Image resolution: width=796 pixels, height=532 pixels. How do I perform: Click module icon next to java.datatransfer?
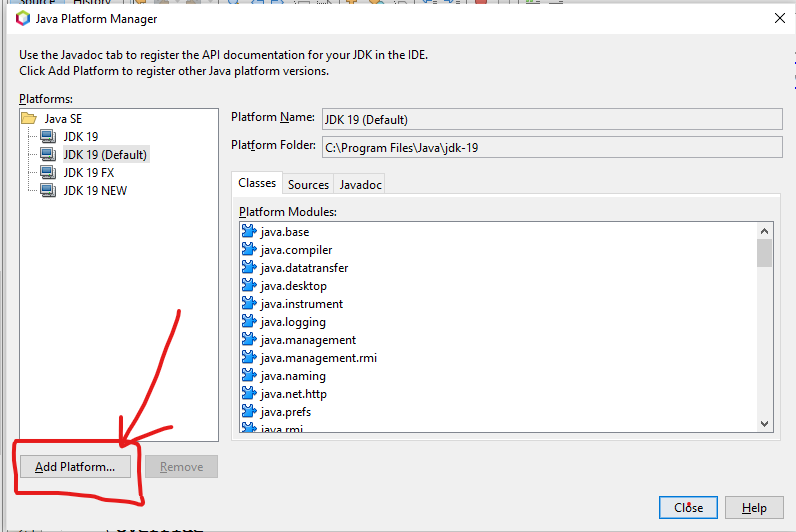click(x=249, y=268)
